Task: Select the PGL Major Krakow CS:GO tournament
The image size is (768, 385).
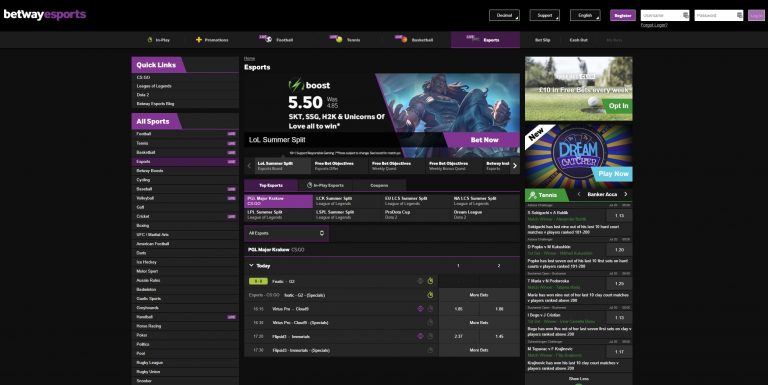Action: click(278, 201)
